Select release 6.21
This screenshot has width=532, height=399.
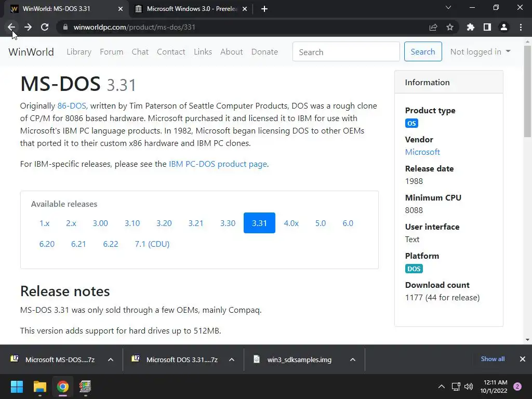coord(79,244)
